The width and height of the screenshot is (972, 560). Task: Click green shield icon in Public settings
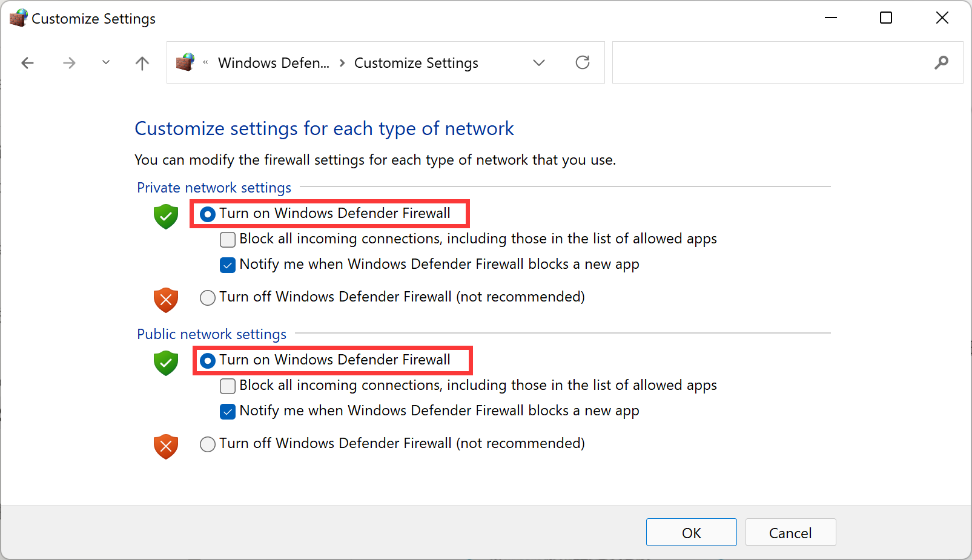click(166, 363)
